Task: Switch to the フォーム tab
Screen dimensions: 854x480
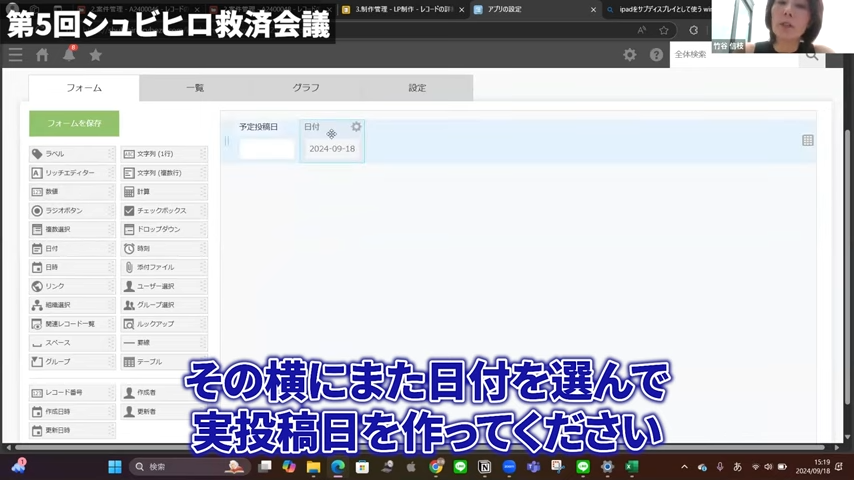Action: (84, 88)
